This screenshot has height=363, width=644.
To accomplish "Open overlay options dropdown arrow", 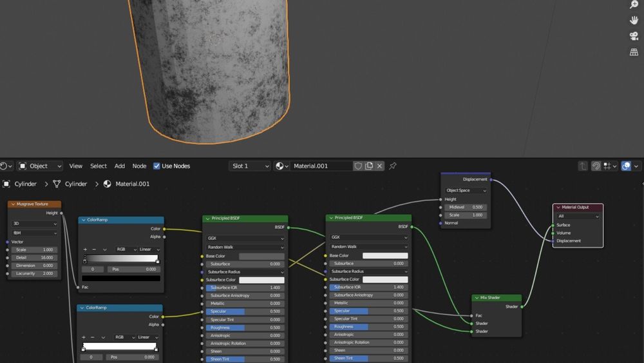I will coord(636,166).
